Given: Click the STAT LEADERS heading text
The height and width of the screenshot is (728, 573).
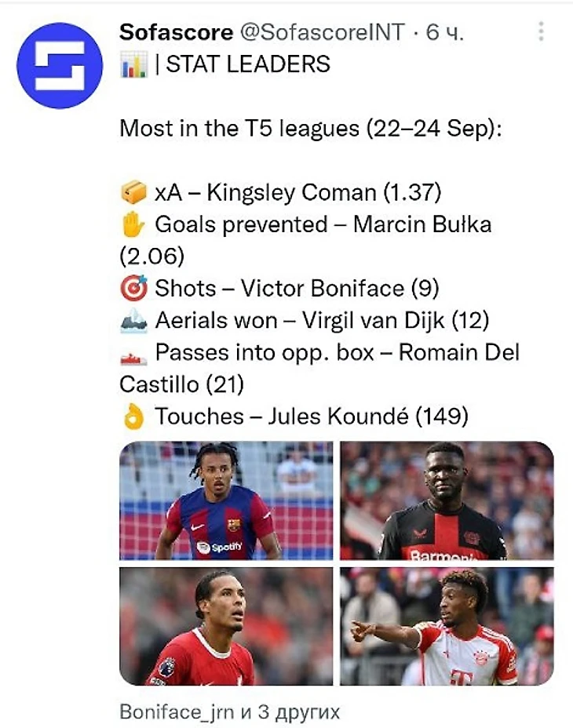Looking at the screenshot, I should coord(247,64).
